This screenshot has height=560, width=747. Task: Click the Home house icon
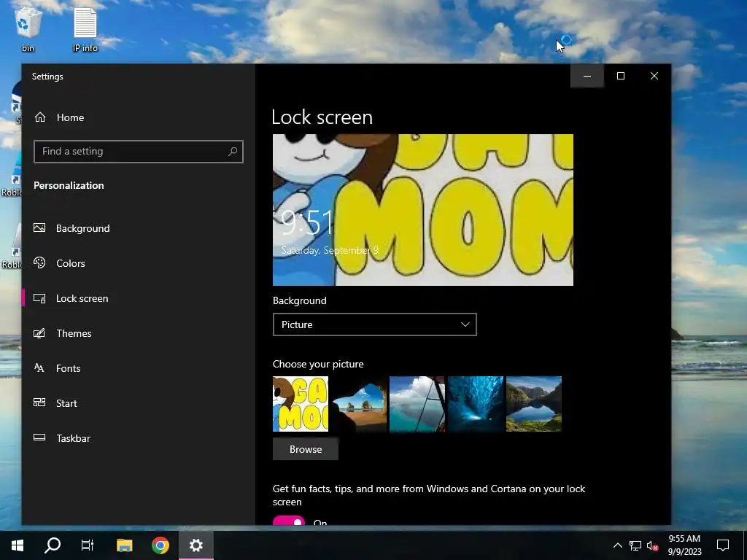[40, 117]
